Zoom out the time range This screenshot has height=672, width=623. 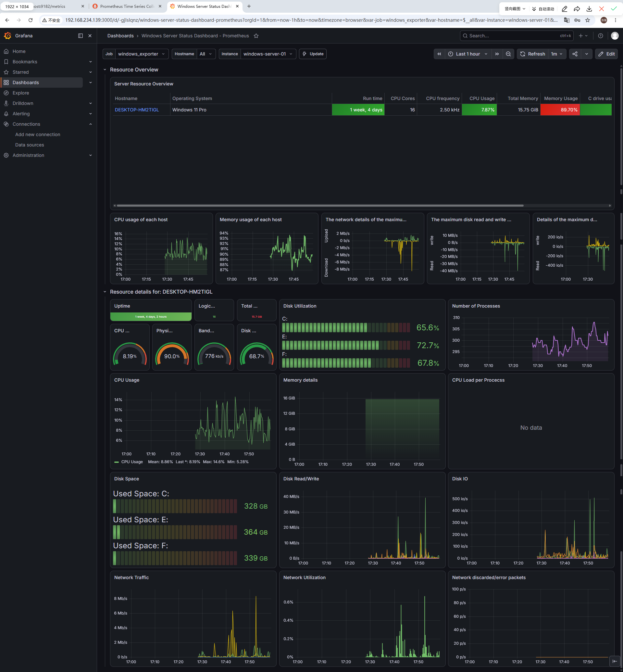[x=508, y=54]
